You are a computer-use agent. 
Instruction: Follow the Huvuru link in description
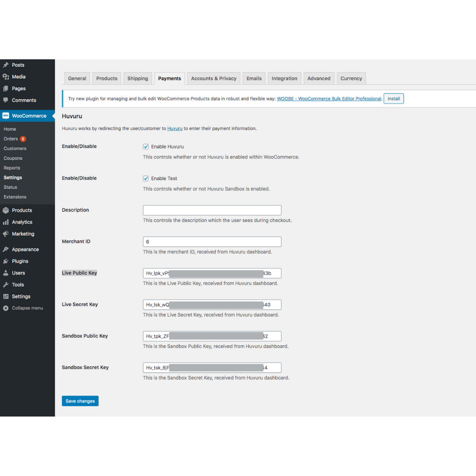[175, 128]
